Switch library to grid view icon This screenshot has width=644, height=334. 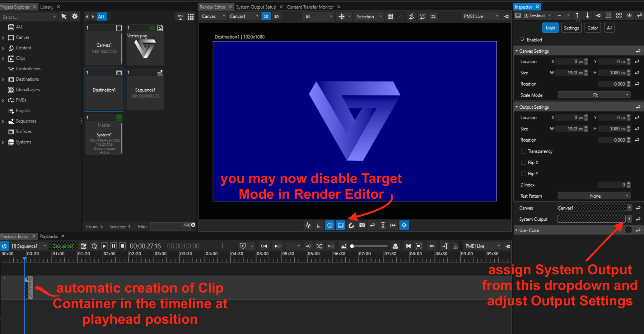pyautogui.click(x=191, y=17)
